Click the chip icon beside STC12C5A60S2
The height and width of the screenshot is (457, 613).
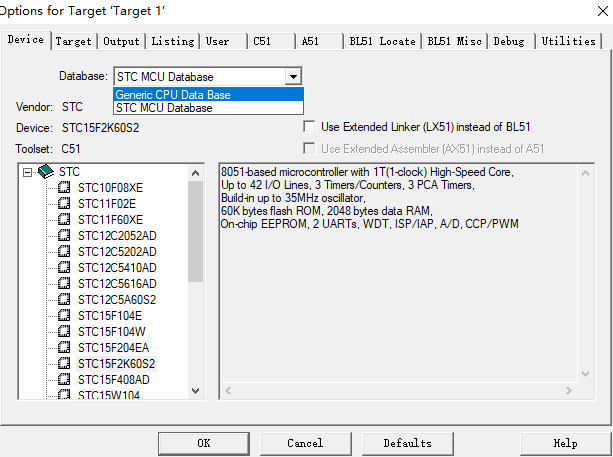pyautogui.click(x=64, y=299)
